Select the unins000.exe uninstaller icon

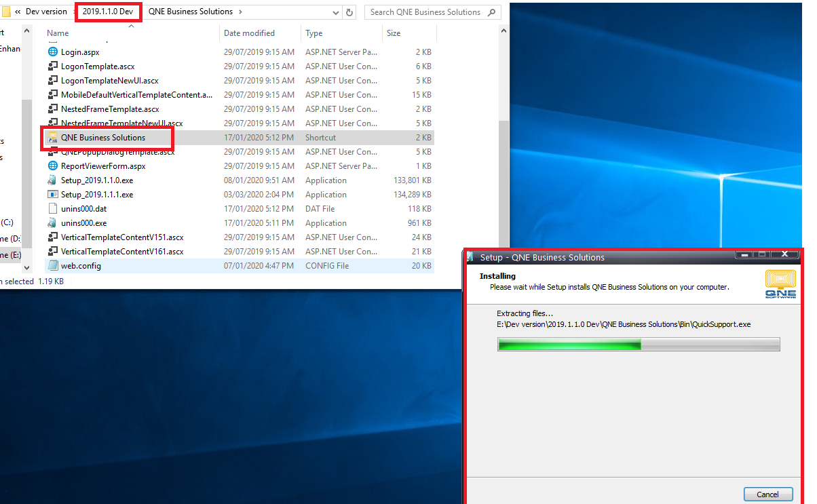coord(52,223)
